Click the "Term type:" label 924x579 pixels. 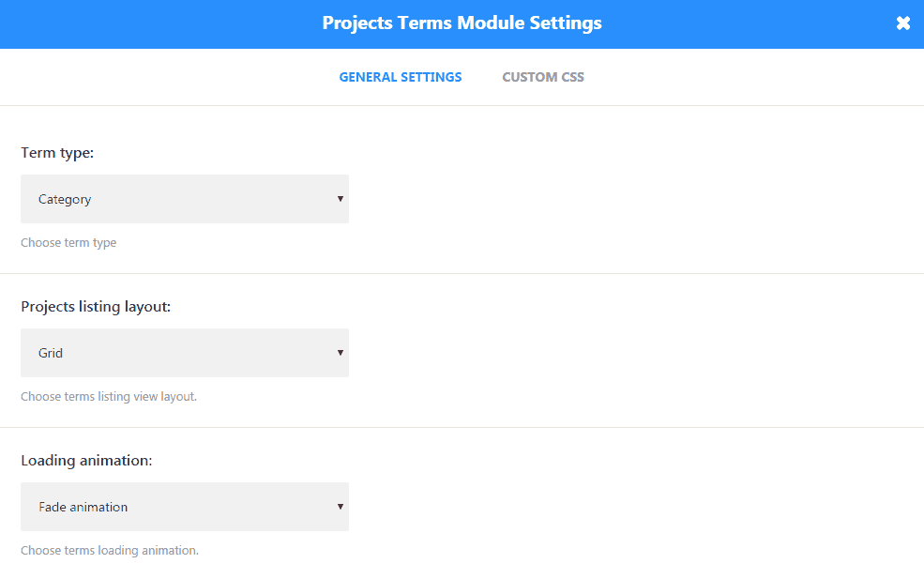(x=57, y=152)
